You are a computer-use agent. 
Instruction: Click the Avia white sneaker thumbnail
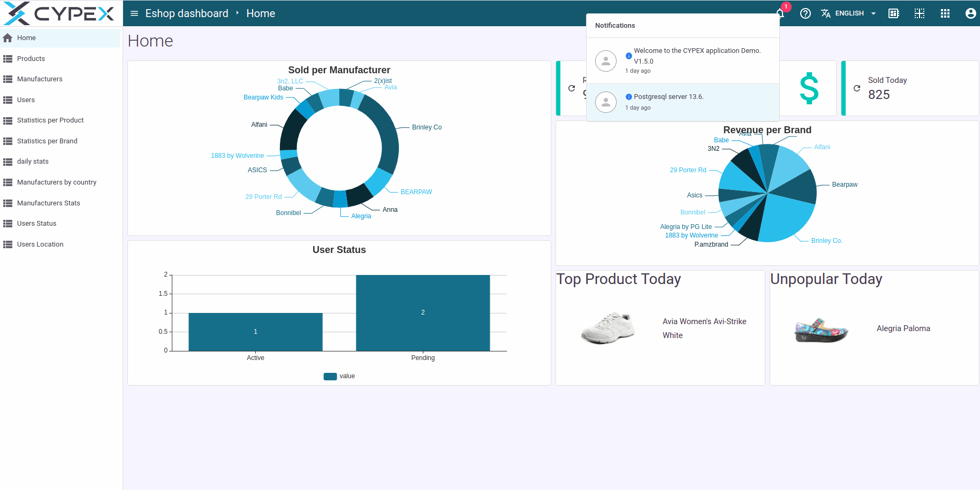tap(608, 328)
